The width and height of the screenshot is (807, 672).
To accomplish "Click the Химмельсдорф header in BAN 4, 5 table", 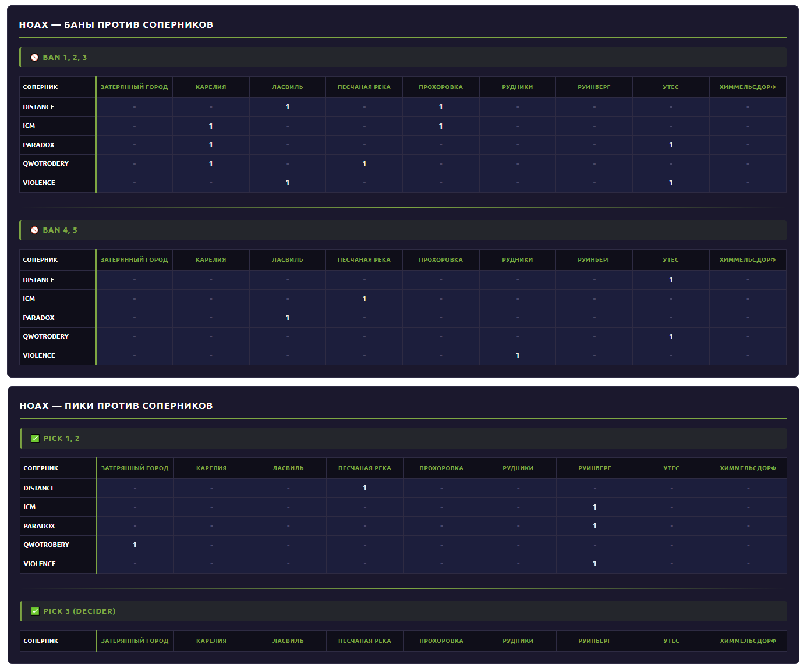I will click(748, 260).
